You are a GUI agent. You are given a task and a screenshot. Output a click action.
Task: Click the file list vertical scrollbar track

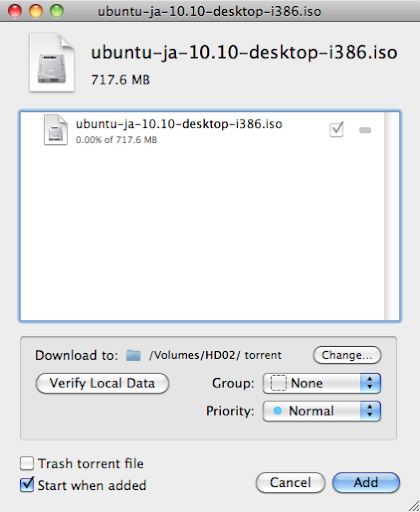tap(392, 216)
